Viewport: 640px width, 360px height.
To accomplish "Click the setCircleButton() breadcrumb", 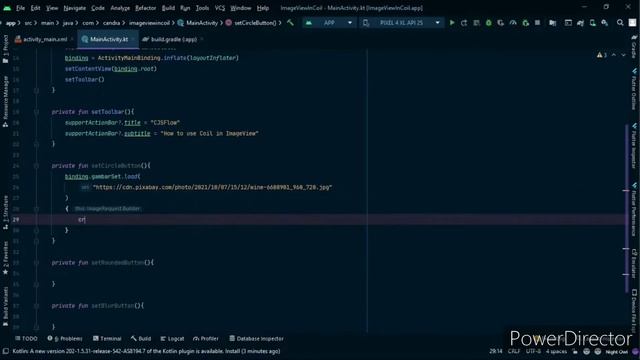I will (251, 23).
